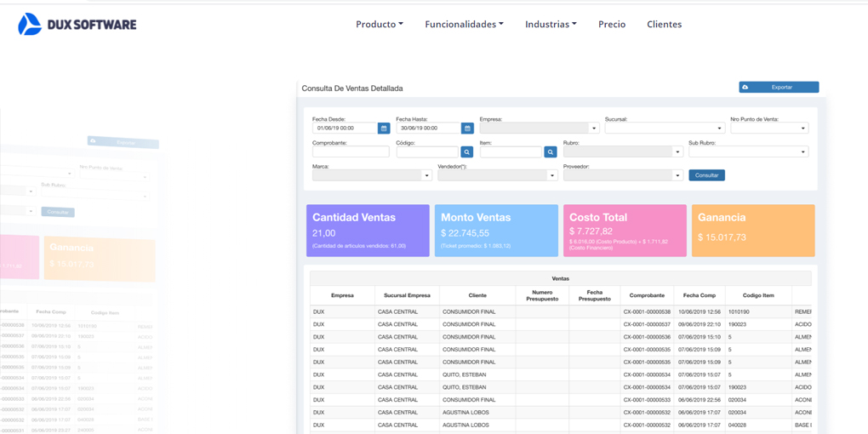Image resolution: width=868 pixels, height=434 pixels.
Task: Open the Fecha Desde calendar picker
Action: (384, 128)
